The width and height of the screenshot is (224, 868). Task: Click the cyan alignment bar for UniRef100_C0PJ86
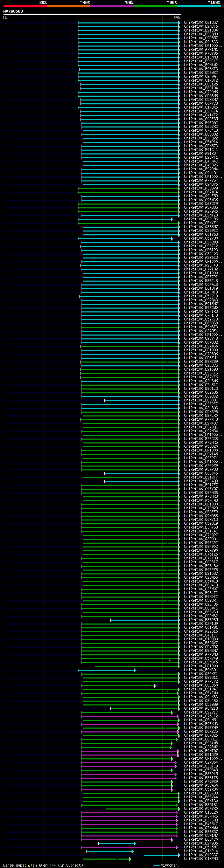click(x=126, y=219)
